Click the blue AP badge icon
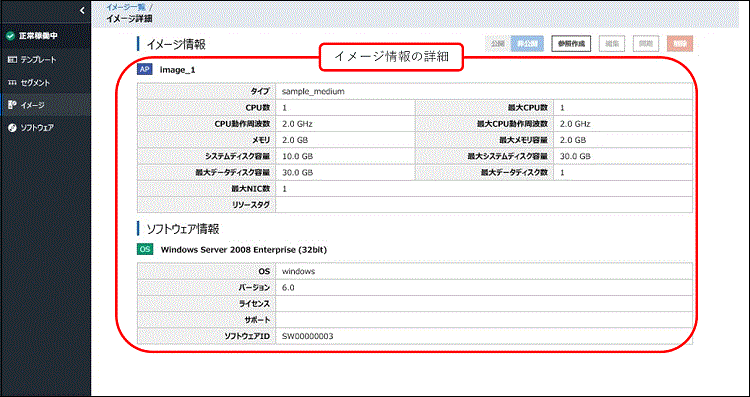 [x=144, y=70]
